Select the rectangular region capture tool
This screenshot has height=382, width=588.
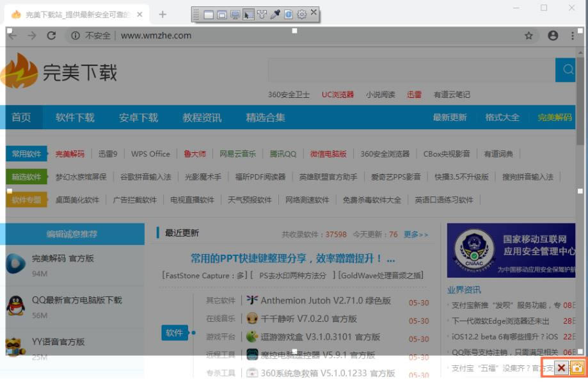[248, 15]
